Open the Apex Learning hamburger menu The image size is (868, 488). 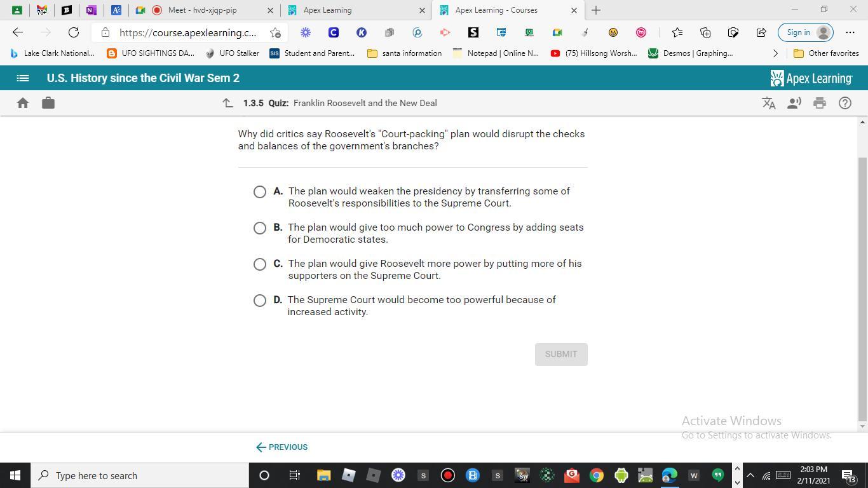pos(22,78)
